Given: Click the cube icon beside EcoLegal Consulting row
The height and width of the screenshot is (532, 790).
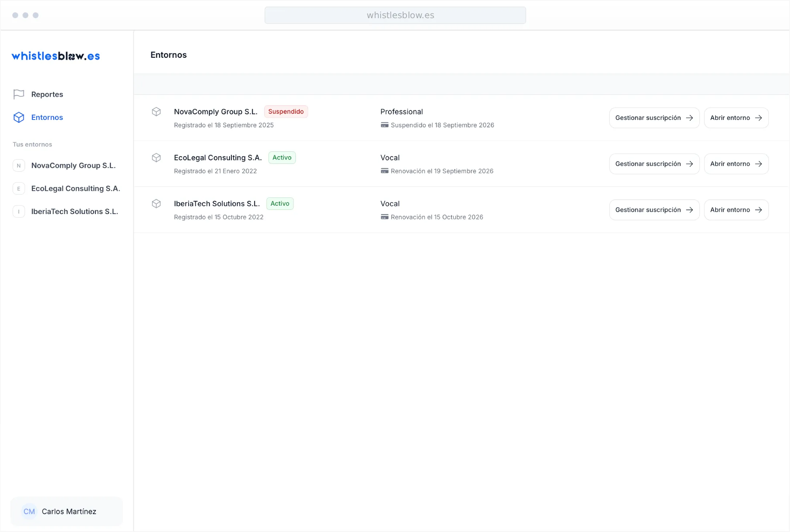Looking at the screenshot, I should coord(156,158).
